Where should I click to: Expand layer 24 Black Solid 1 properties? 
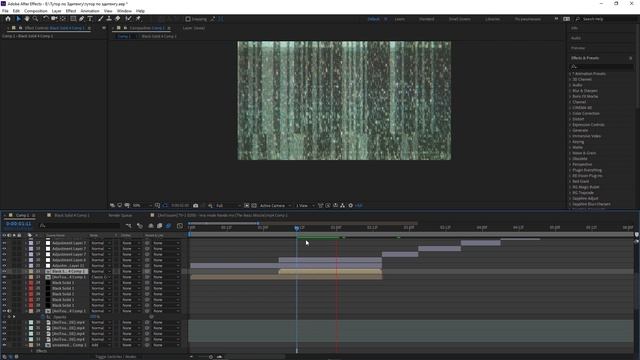26,282
